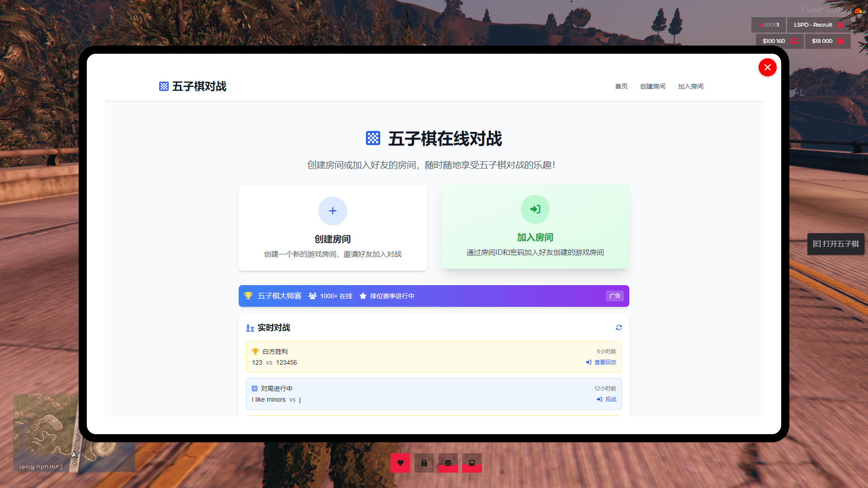Click the $100 160 bank balance
Image resolution: width=868 pixels, height=488 pixels.
click(x=779, y=41)
